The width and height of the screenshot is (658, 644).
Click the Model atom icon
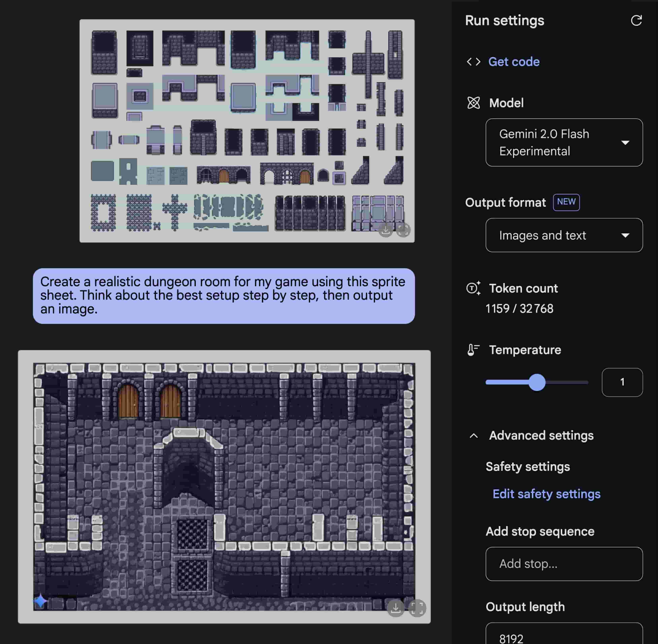(473, 103)
